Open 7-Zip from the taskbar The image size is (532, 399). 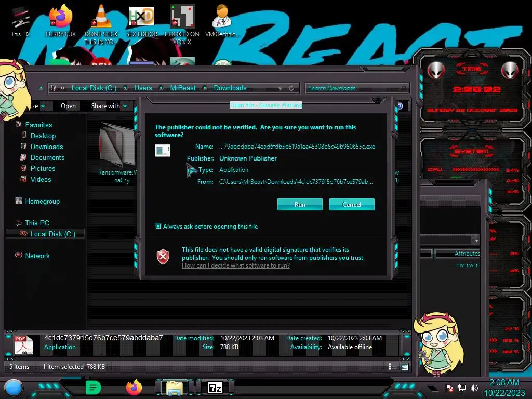pyautogui.click(x=215, y=388)
